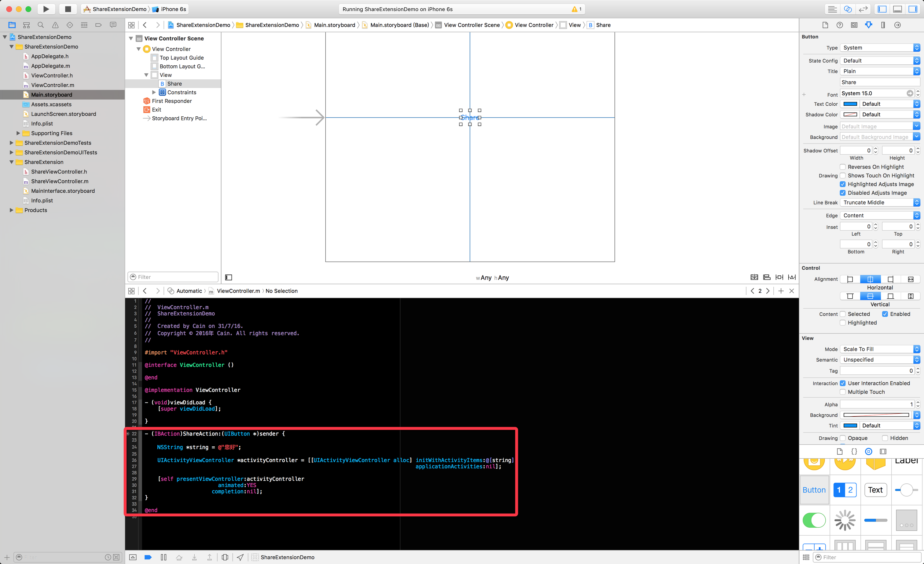
Task: Click Main.storyboard in the jump bar
Action: pos(334,25)
